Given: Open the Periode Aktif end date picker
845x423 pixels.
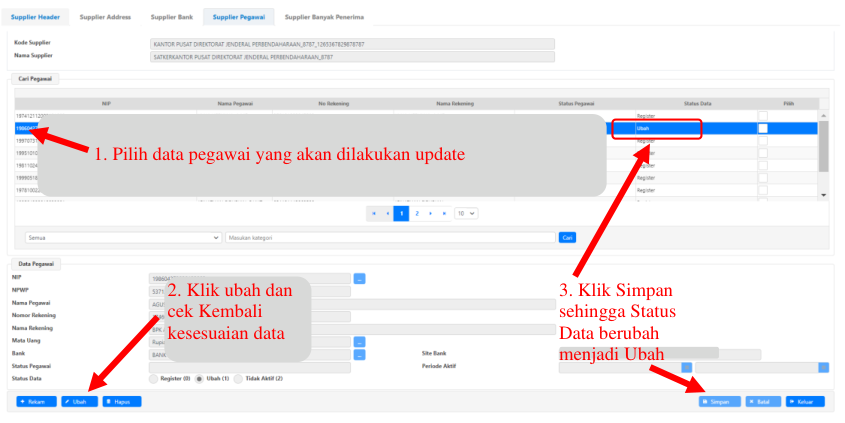Looking at the screenshot, I should [823, 367].
